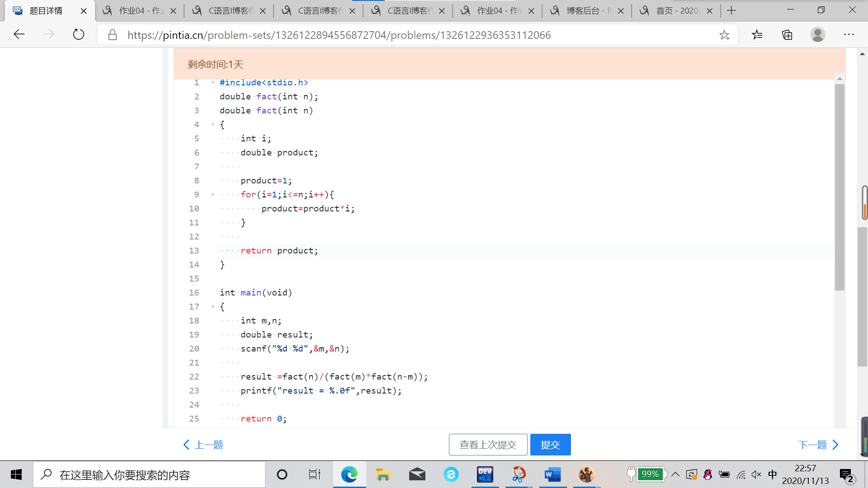Screen dimensions: 868x488
Task: Open the Settings and more ellipsis menu
Action: point(849,35)
